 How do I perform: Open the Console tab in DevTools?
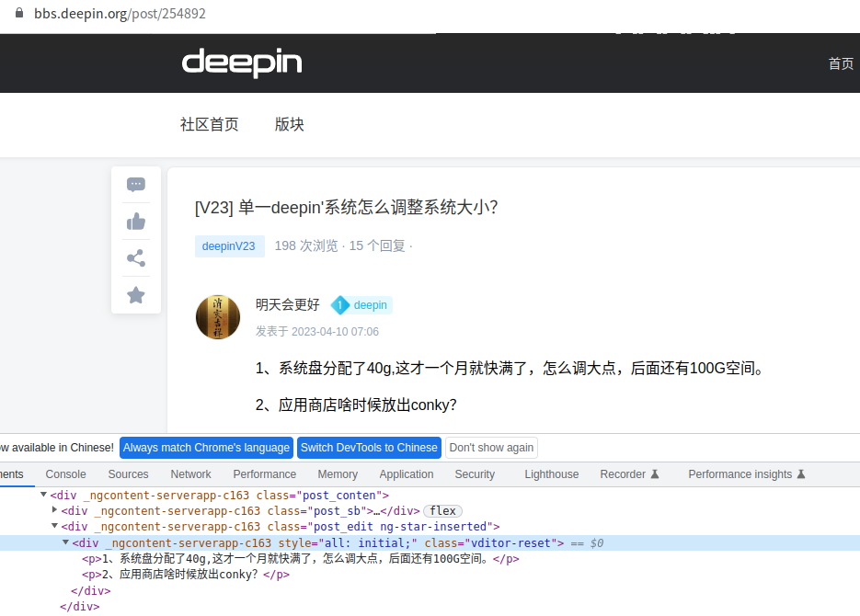pyautogui.click(x=66, y=474)
